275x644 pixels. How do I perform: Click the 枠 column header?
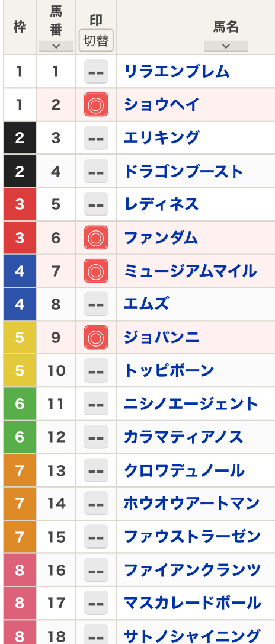tap(20, 27)
